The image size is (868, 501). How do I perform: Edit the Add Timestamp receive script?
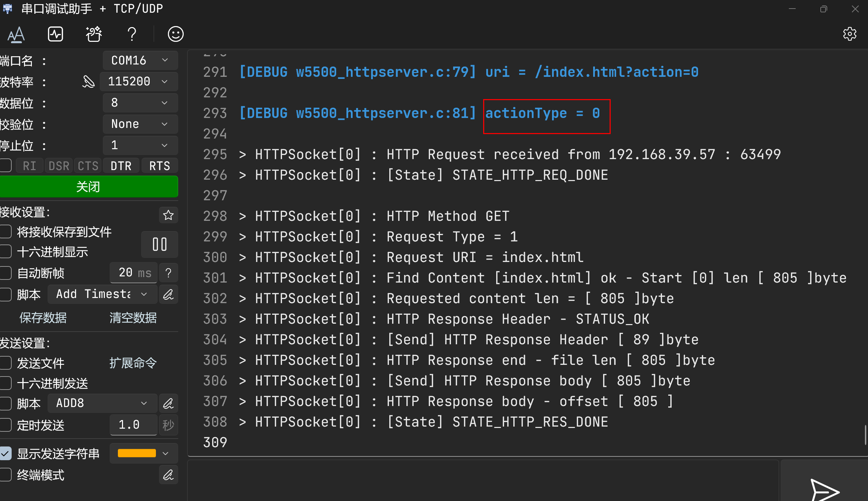pos(168,294)
